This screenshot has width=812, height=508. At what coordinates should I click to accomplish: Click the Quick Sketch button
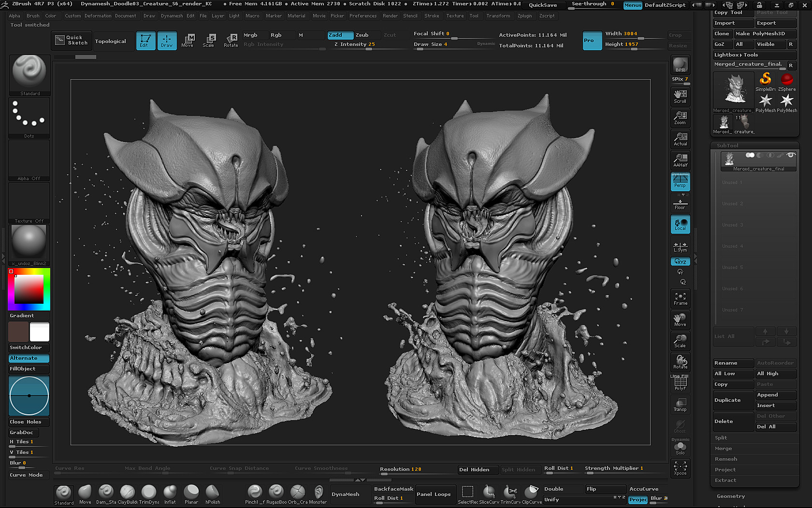[72, 41]
